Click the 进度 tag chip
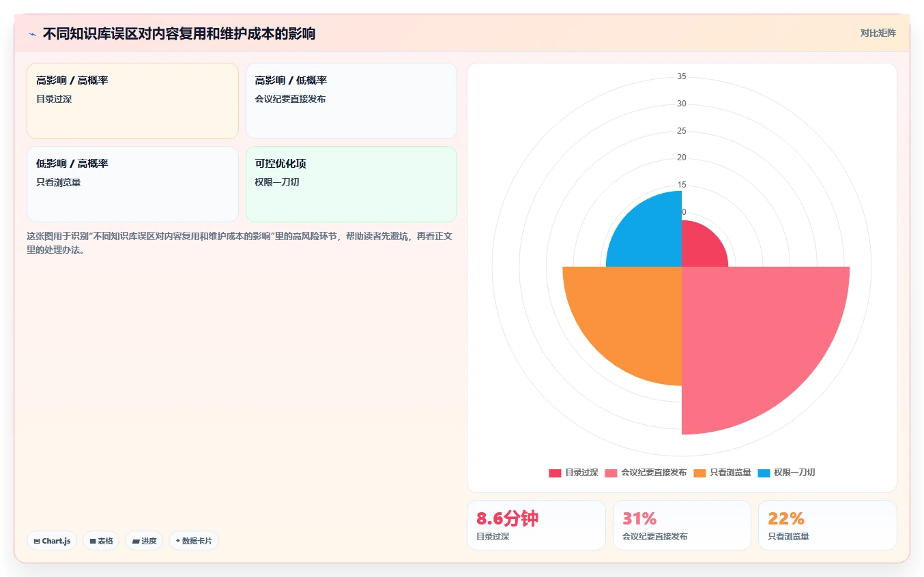Viewport: 924px width, 577px height. 144,541
